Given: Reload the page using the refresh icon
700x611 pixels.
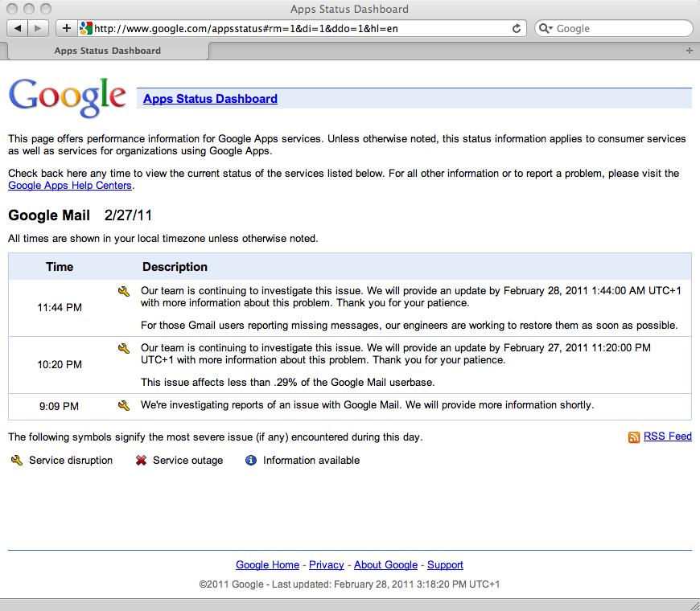Looking at the screenshot, I should (x=517, y=28).
